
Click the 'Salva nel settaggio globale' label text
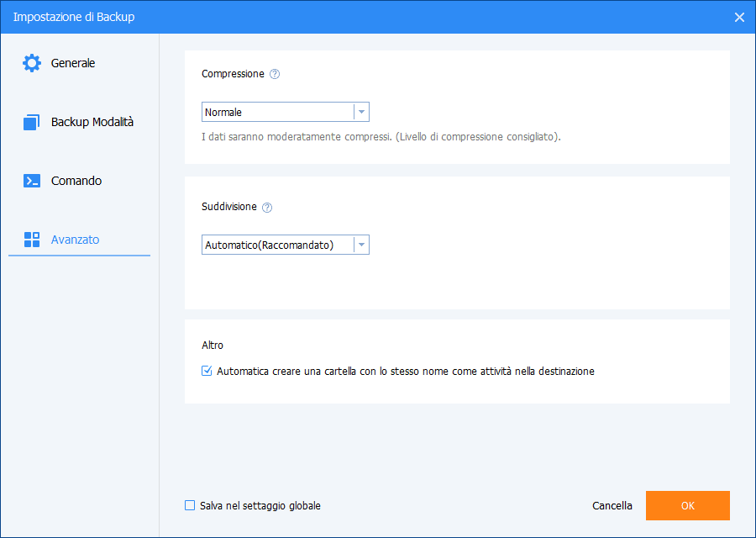click(260, 506)
